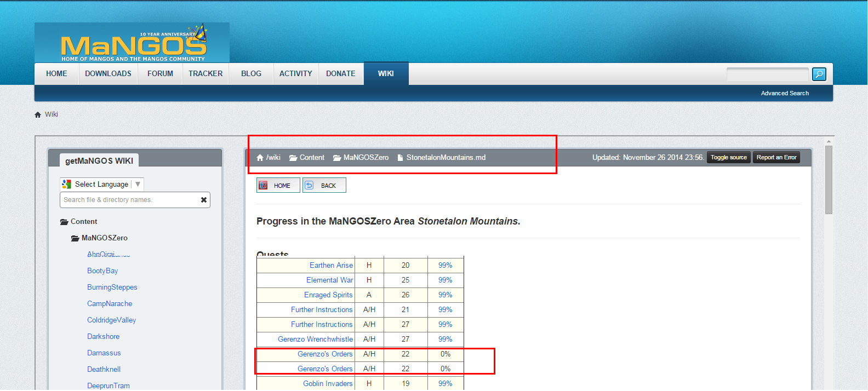Click the Toggle source button
The width and height of the screenshot is (868, 391).
tap(729, 158)
